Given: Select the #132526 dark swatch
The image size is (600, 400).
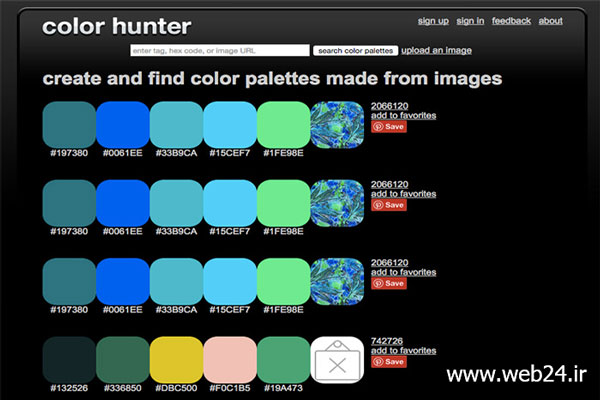Looking at the screenshot, I should [x=69, y=360].
